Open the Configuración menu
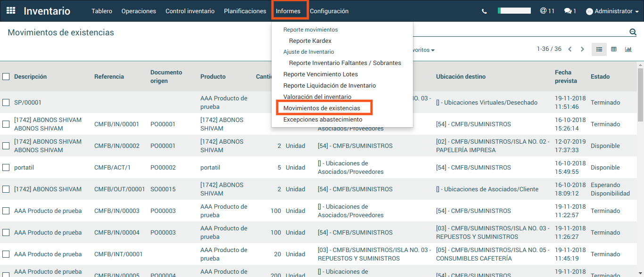 (329, 11)
